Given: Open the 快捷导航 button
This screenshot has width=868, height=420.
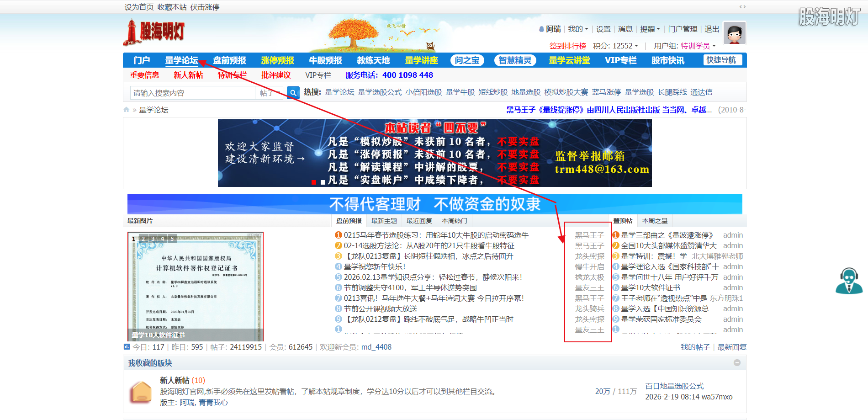Looking at the screenshot, I should pyautogui.click(x=722, y=60).
